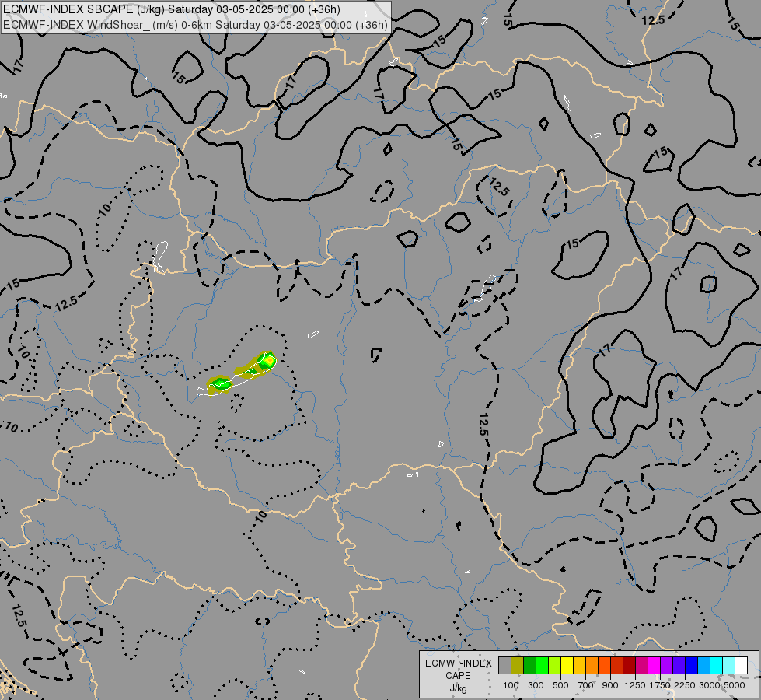Click the bright cyan legend swatch
The image size is (761, 700).
[717, 666]
